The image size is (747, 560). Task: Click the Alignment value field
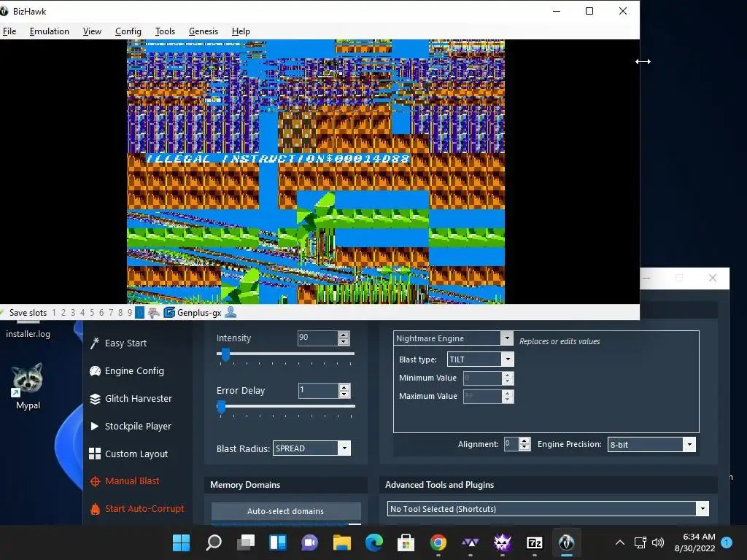511,444
